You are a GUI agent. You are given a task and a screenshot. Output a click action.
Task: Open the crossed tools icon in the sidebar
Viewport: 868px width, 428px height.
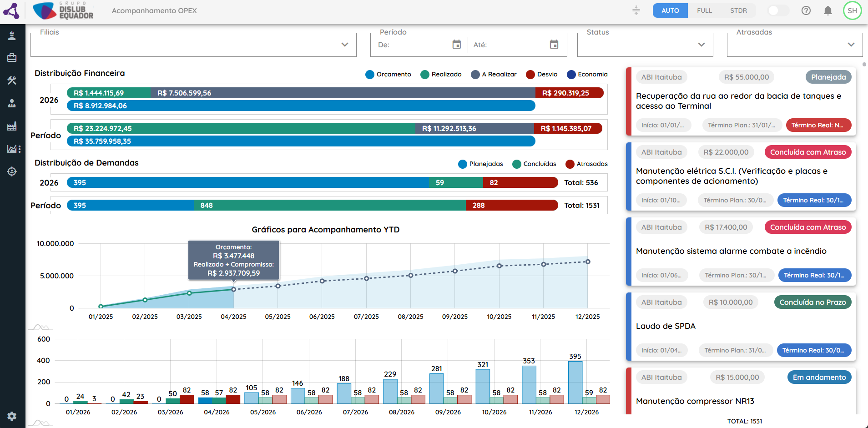(x=12, y=81)
